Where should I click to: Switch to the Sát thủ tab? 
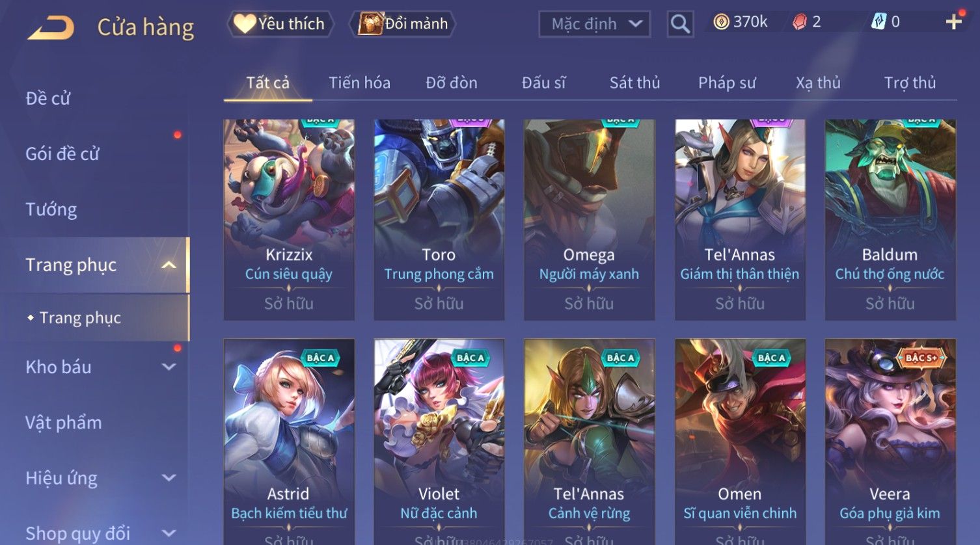634,83
